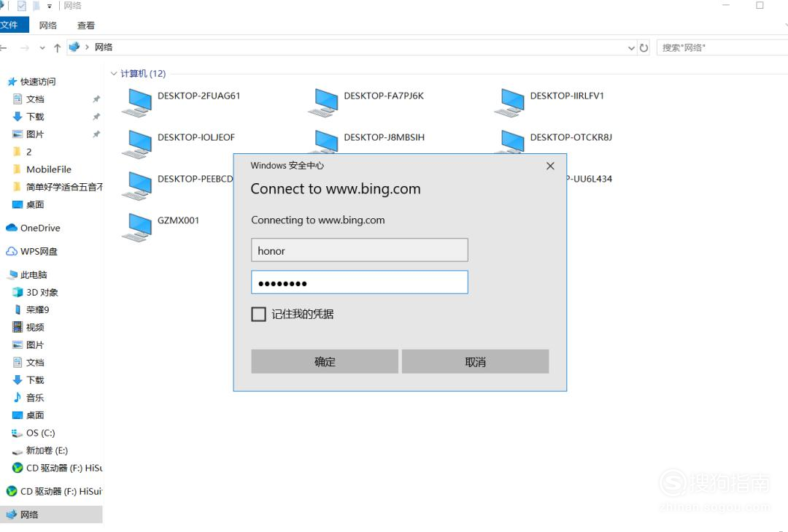This screenshot has height=532, width=788.
Task: Switch to the 查看 ribbon tab
Action: [86, 25]
